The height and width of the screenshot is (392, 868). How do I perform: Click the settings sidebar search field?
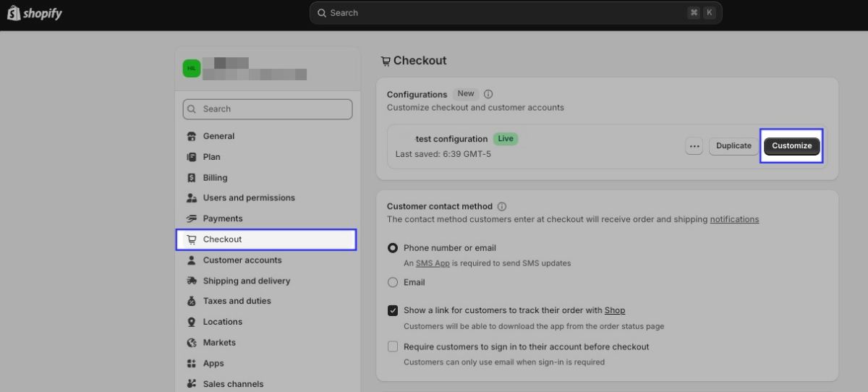click(x=268, y=109)
